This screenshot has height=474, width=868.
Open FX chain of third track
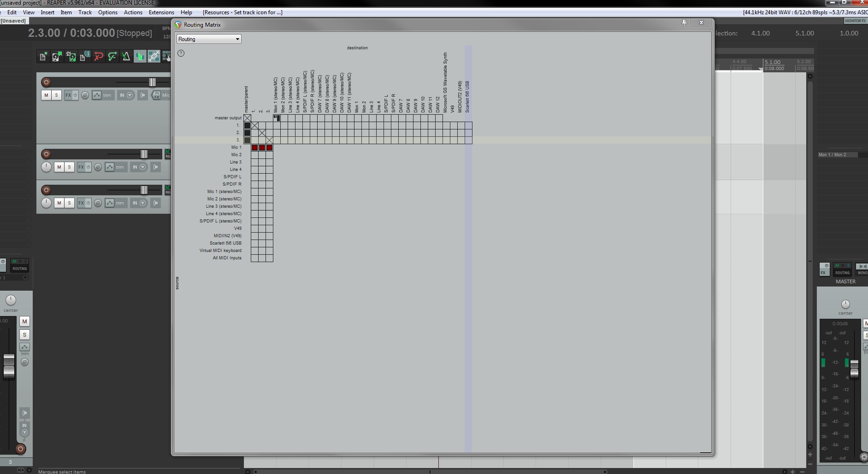coord(81,203)
